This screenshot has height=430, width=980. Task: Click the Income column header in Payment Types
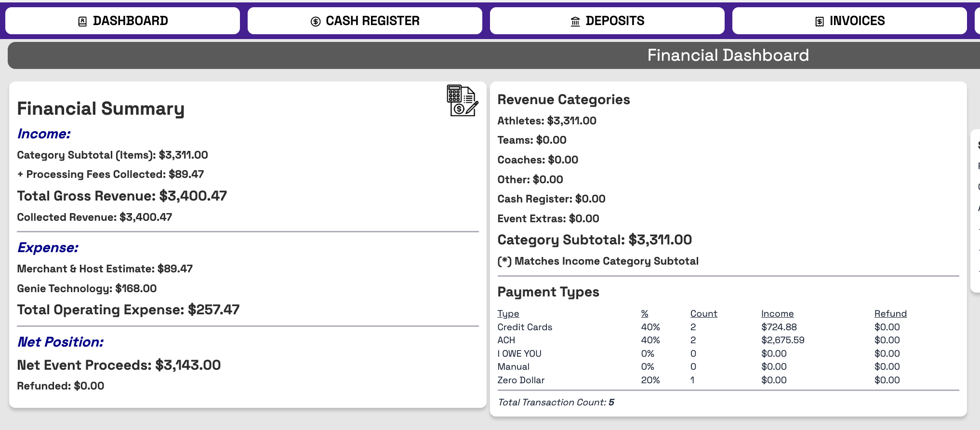777,314
